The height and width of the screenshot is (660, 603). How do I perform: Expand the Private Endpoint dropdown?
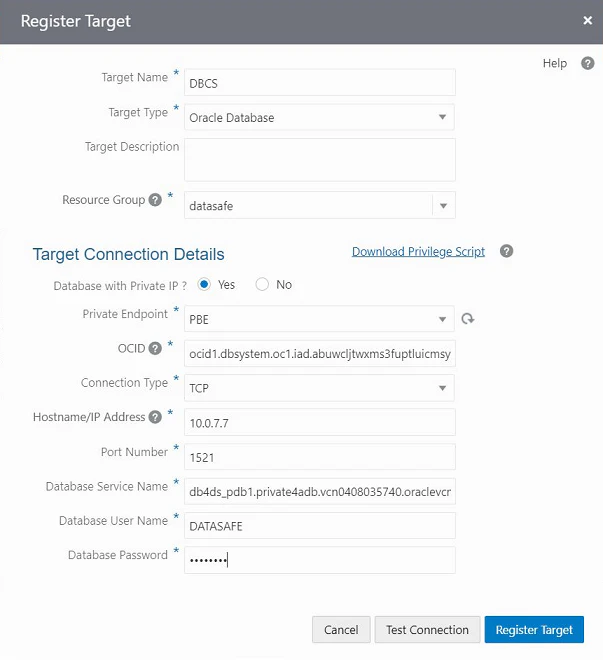point(442,319)
